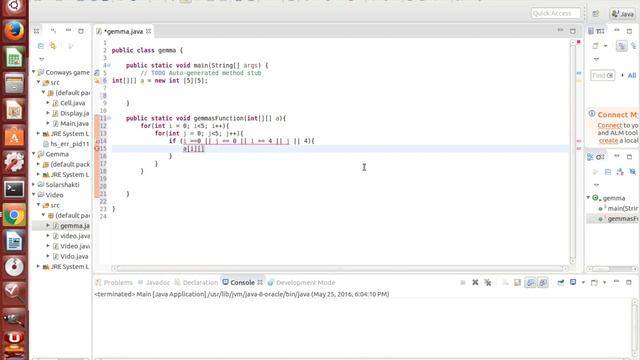This screenshot has height=360, width=640.
Task: Click Remove Launch icon in Console
Action: pyautogui.click(x=475, y=282)
